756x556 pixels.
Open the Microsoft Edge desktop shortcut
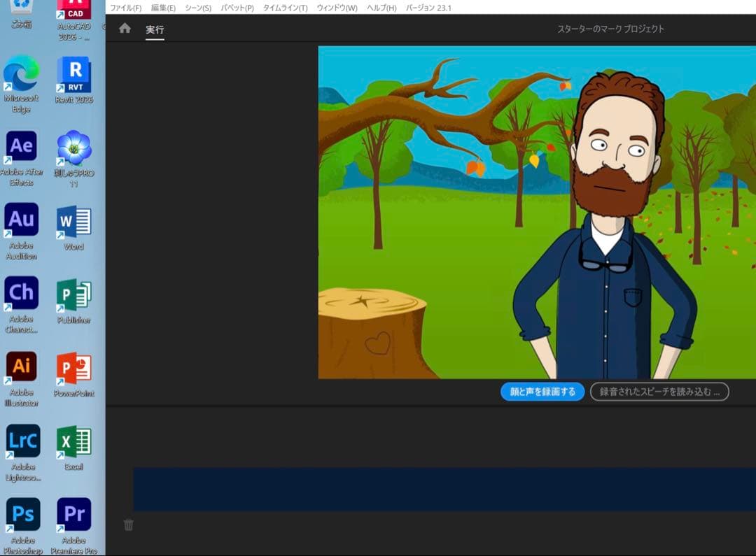pyautogui.click(x=22, y=73)
